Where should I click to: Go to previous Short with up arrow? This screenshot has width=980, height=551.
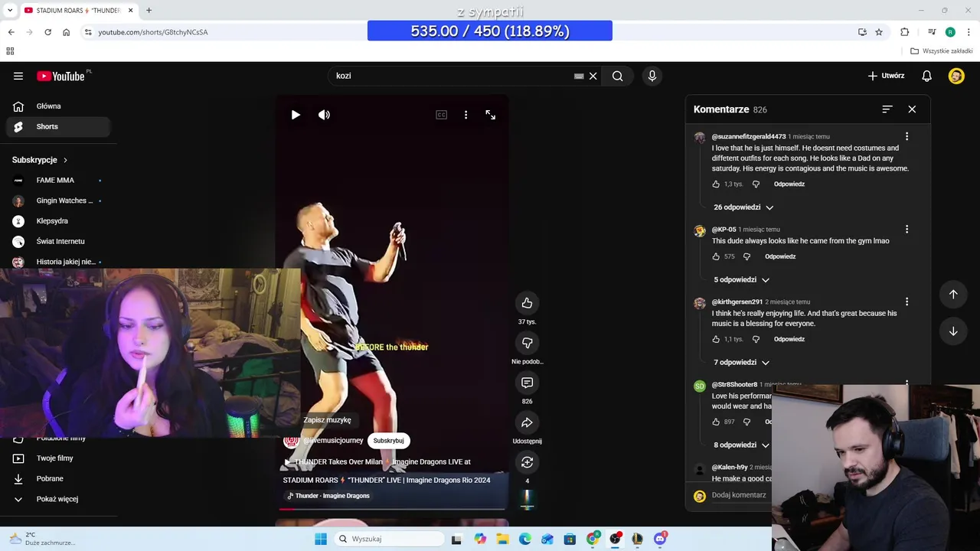pos(953,295)
